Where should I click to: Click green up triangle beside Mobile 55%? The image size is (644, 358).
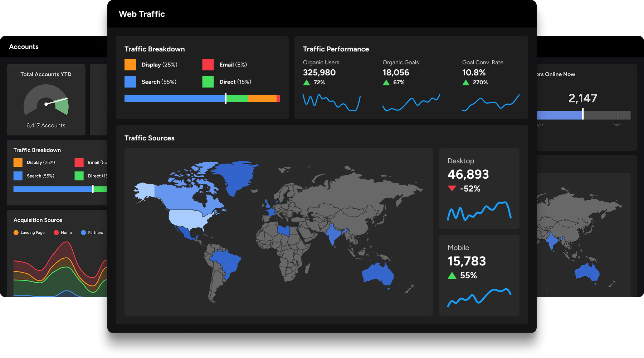click(452, 275)
